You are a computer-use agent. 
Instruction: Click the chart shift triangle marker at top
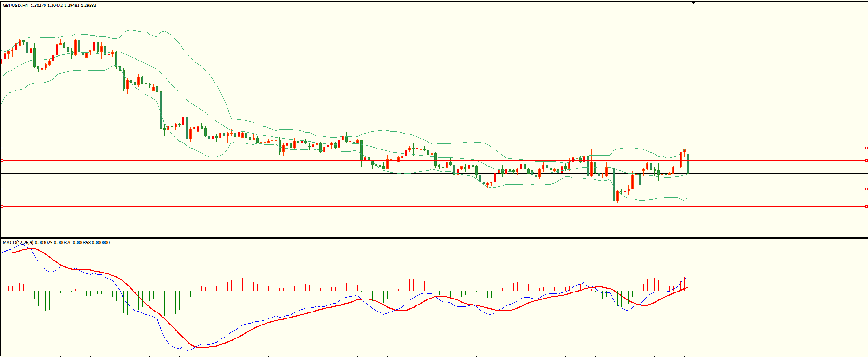pos(693,3)
